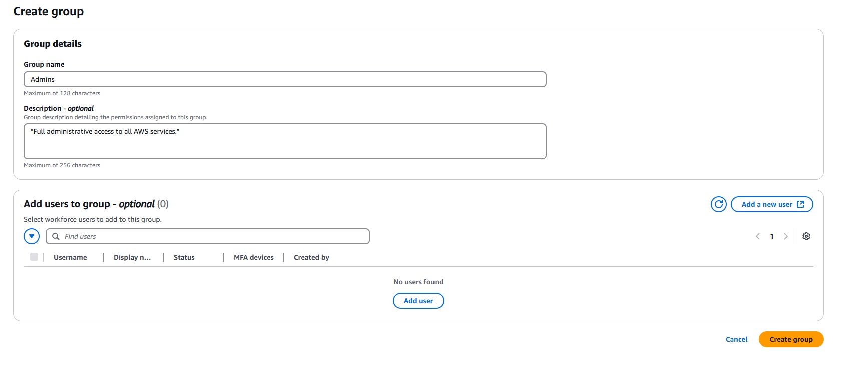Click the Group name input field
This screenshot has width=868, height=380.
(284, 79)
